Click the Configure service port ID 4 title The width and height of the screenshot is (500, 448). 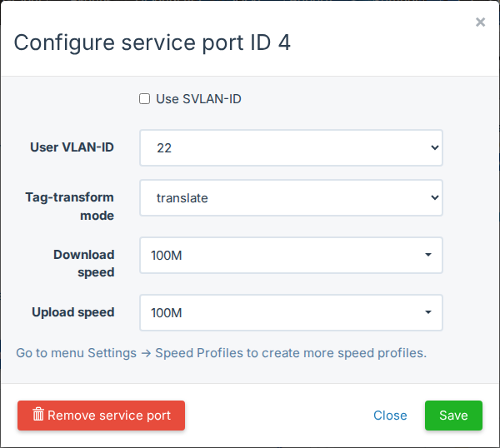pos(152,42)
